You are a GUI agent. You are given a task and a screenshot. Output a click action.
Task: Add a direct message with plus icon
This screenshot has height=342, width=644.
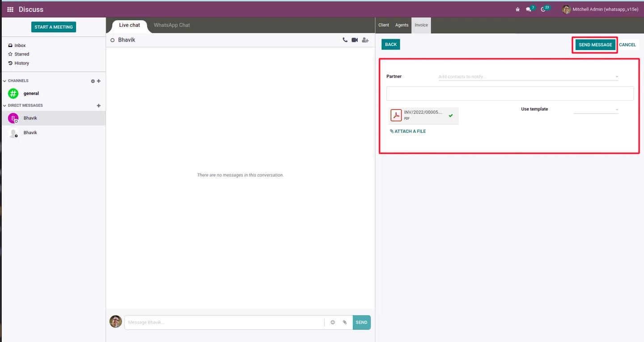(99, 106)
